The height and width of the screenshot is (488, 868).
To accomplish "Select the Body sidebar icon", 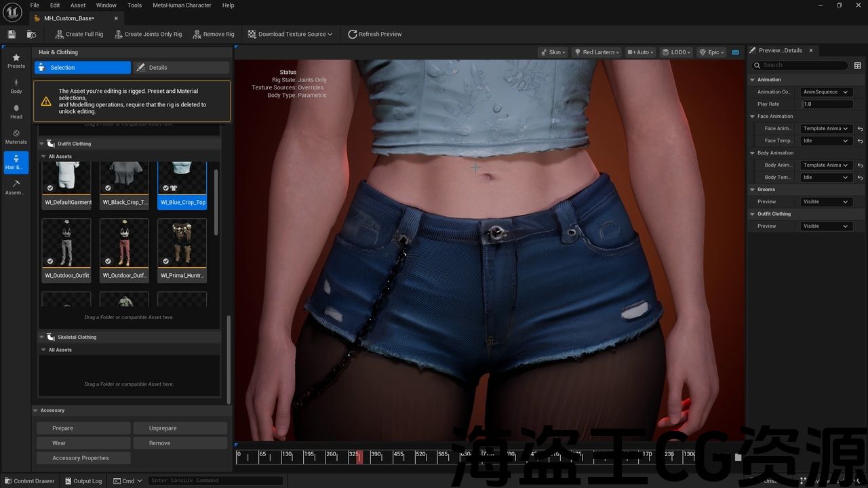I will [16, 85].
